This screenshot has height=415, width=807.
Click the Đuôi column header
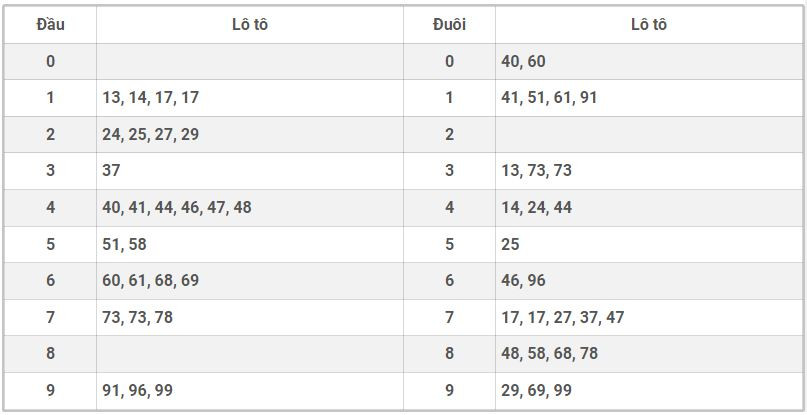(x=449, y=25)
